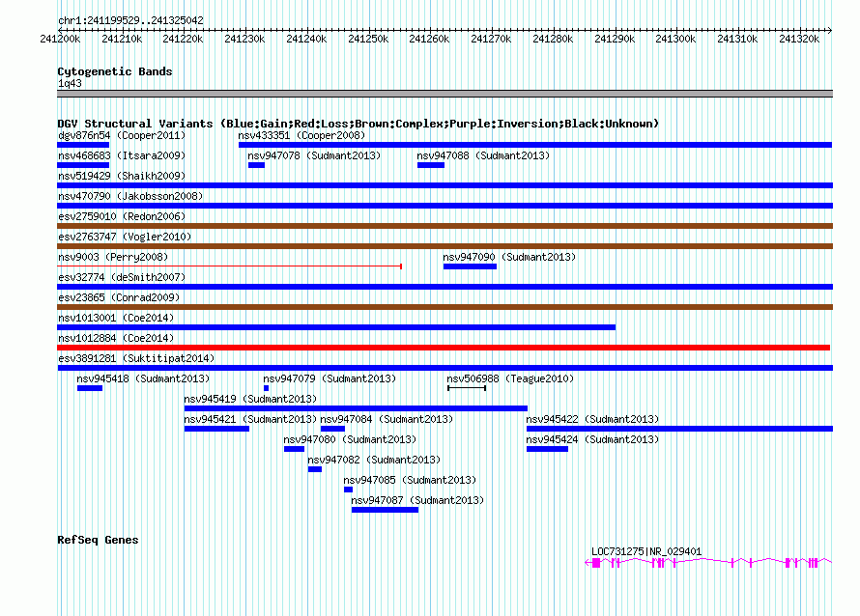Click the nsv947084 (Sudmant2013) variant label

(387, 419)
